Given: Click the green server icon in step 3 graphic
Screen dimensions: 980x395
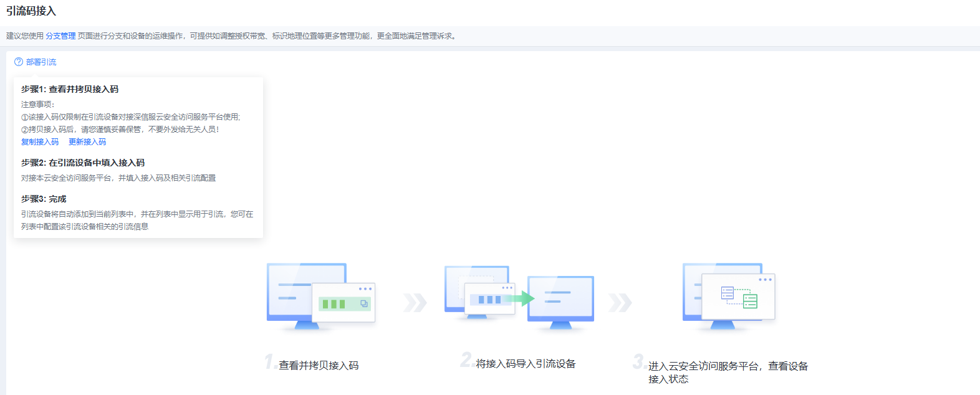Looking at the screenshot, I should (x=750, y=301).
